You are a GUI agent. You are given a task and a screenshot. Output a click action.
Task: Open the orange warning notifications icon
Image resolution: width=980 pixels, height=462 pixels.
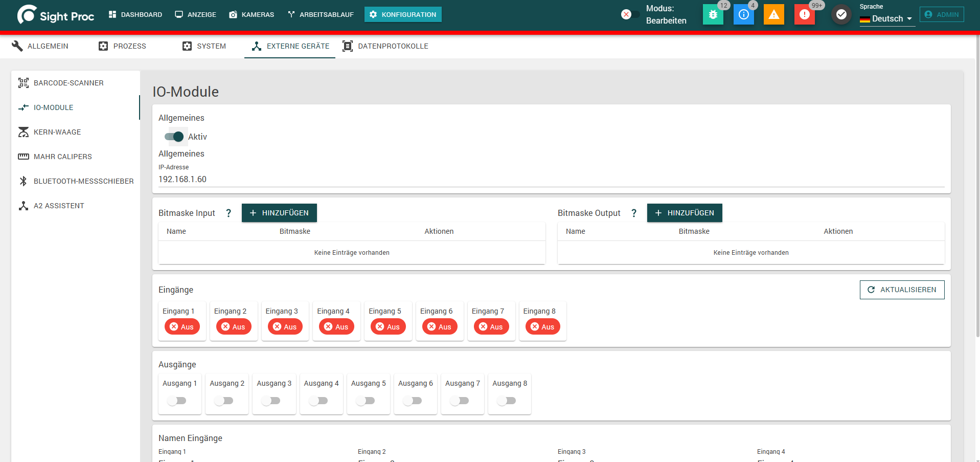click(774, 14)
